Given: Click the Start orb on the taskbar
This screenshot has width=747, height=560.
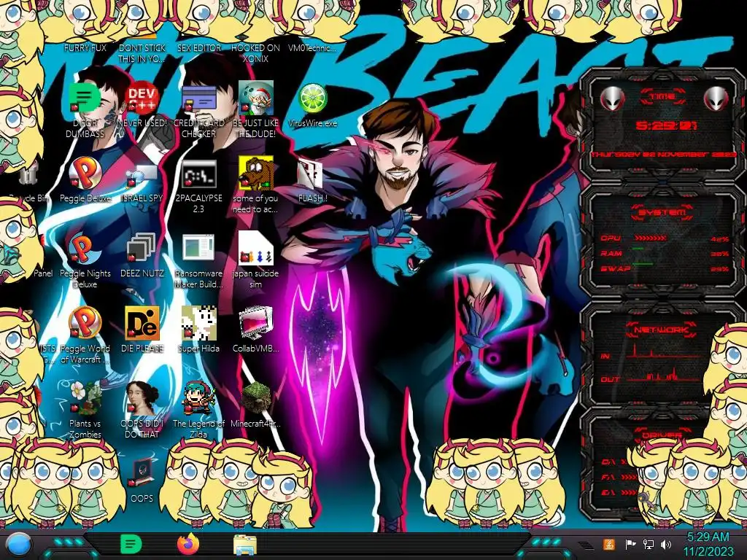Looking at the screenshot, I should tap(18, 545).
